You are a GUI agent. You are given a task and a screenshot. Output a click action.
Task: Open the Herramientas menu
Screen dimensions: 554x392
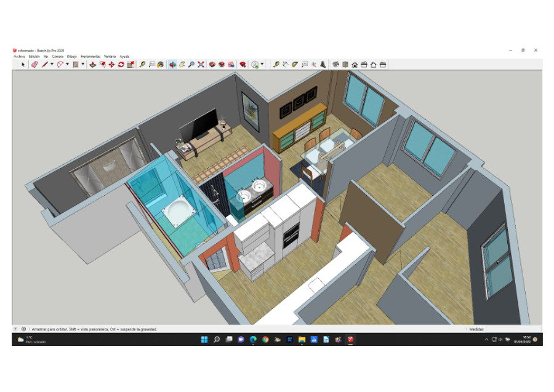(x=90, y=56)
